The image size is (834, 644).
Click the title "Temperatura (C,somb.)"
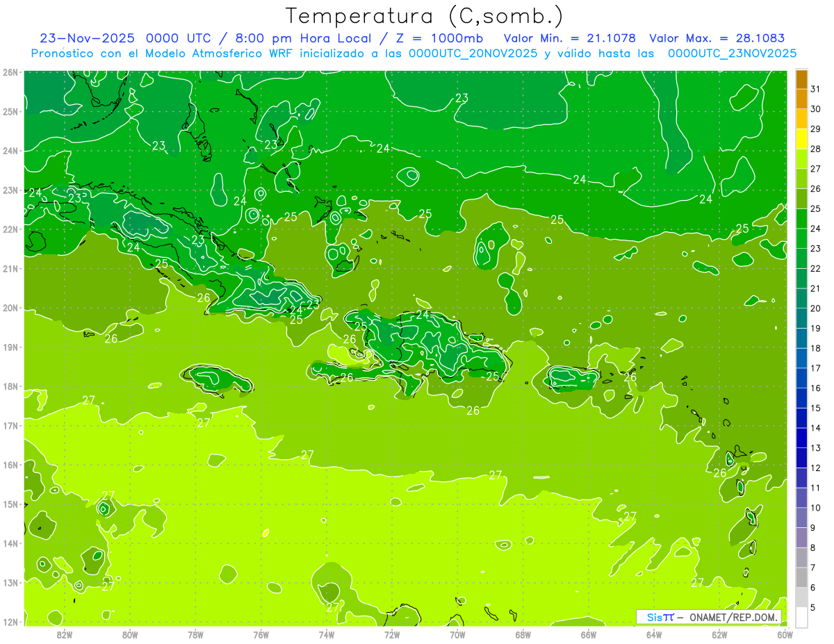click(x=424, y=16)
